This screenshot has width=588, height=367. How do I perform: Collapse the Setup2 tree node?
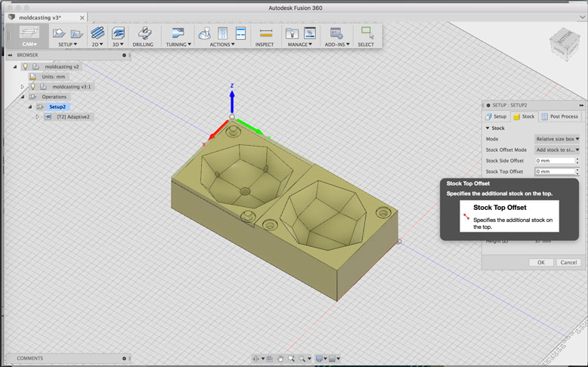tap(30, 106)
